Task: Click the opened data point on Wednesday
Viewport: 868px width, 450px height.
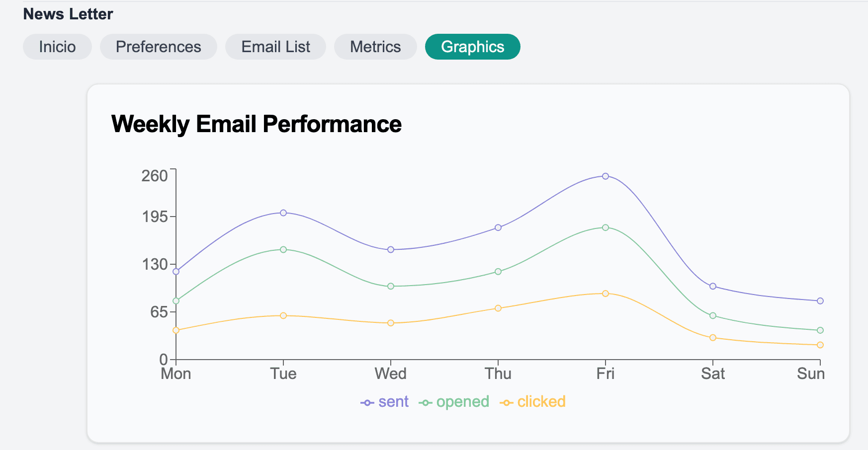Action: (391, 286)
